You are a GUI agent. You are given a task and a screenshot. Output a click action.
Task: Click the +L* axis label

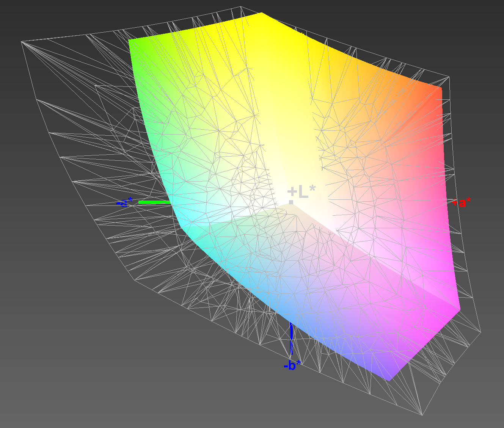301,192
